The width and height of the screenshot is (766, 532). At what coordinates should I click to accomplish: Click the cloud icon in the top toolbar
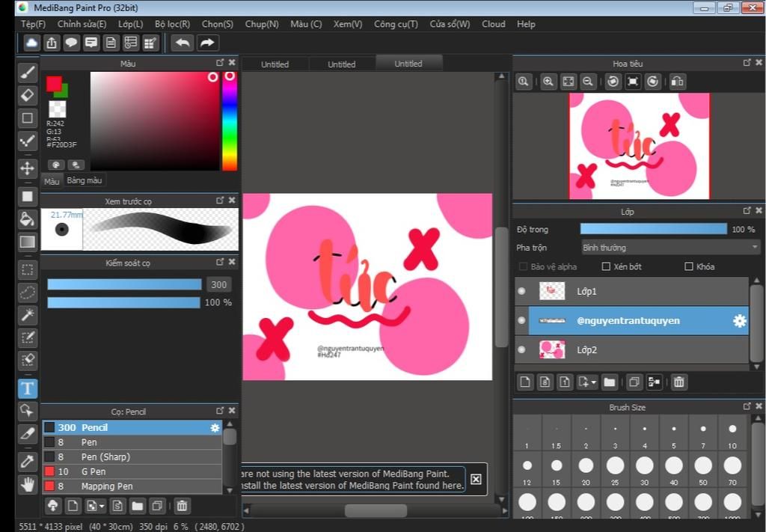click(x=31, y=43)
